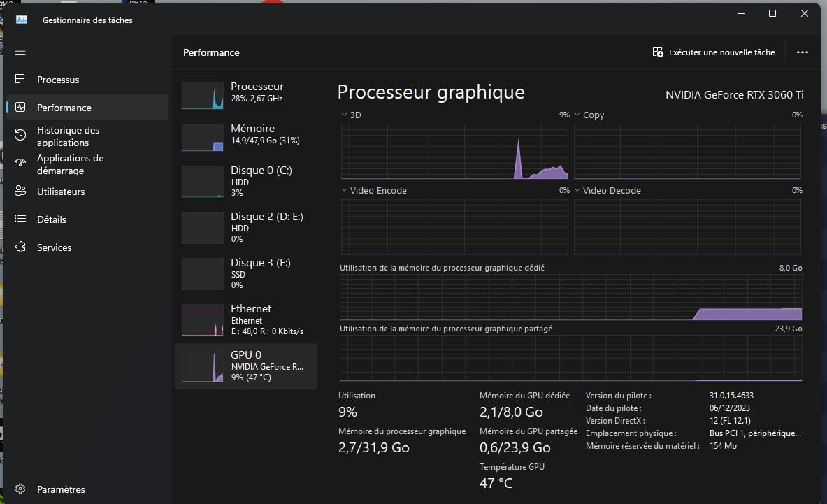Click NVIDIA GeForce RTX 3060 Ti label

coord(734,95)
